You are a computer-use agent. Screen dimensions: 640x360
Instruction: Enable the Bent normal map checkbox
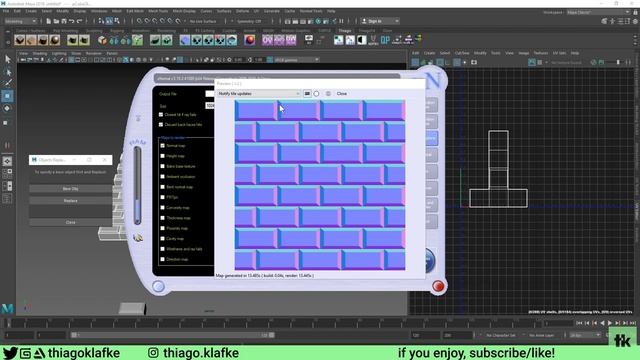click(x=162, y=187)
